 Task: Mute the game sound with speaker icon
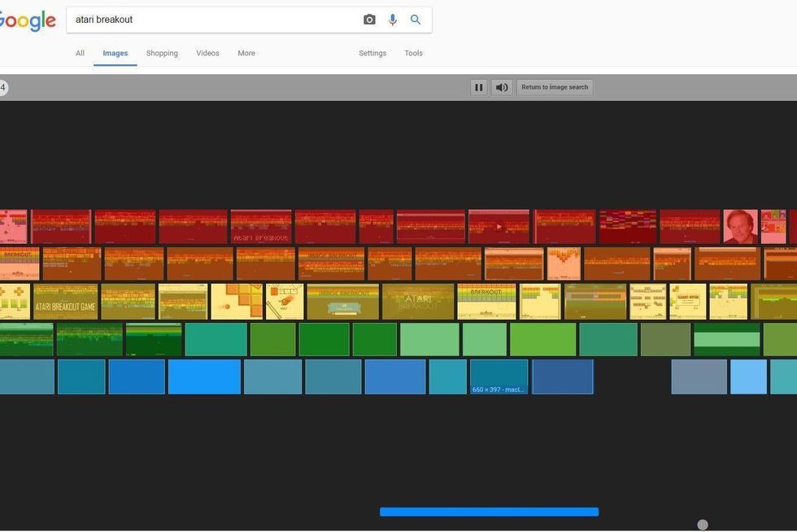pos(502,87)
